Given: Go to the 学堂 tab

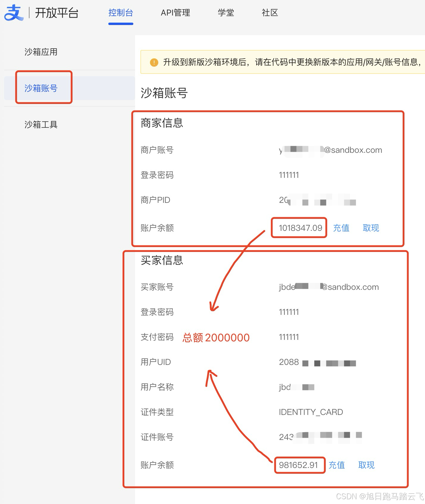Looking at the screenshot, I should point(226,13).
